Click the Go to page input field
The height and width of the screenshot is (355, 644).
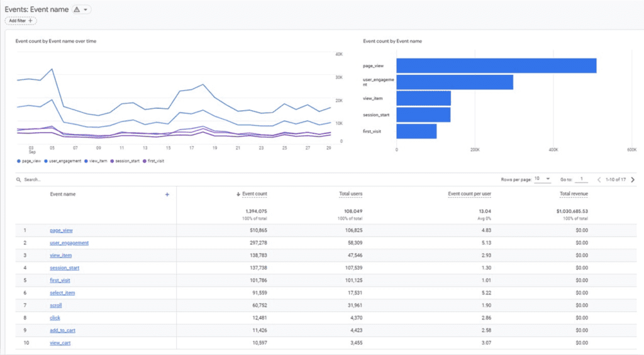[581, 179]
